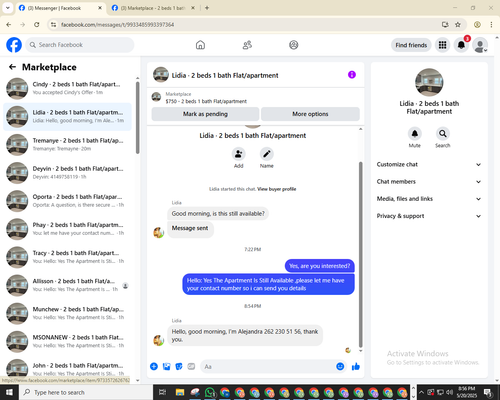Image resolution: width=500 pixels, height=400 pixels.
Task: Switch to the Messenger | Facebook tab
Action: pos(61,8)
